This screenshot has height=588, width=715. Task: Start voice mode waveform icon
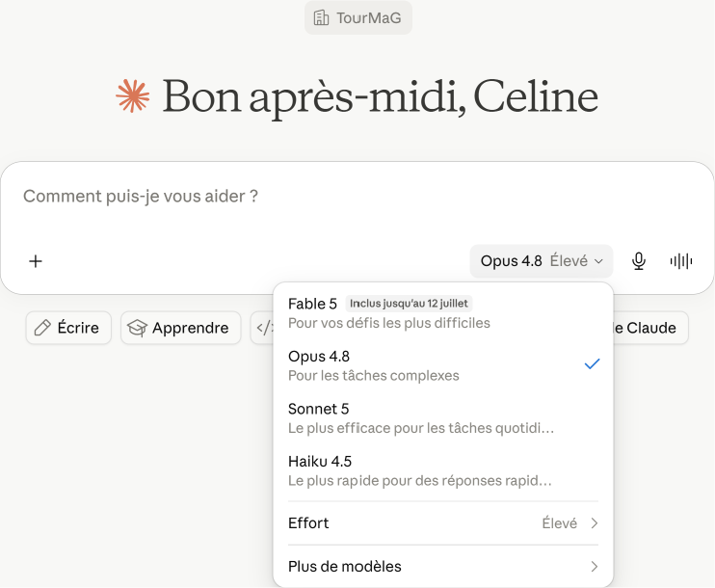coord(681,261)
